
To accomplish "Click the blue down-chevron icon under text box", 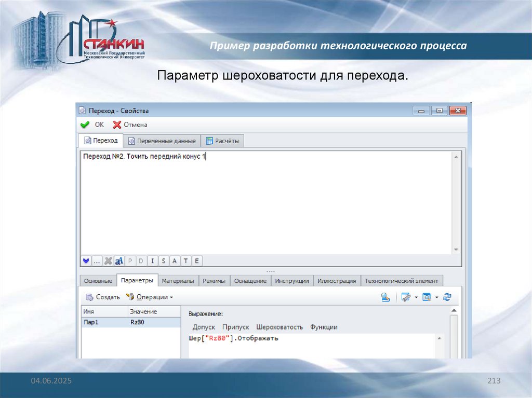I will coord(86,260).
